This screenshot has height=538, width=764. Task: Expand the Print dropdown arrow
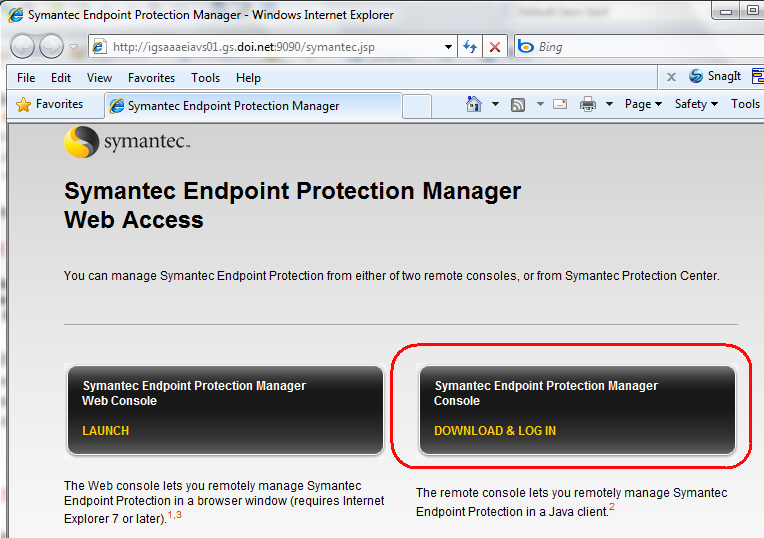pos(609,104)
